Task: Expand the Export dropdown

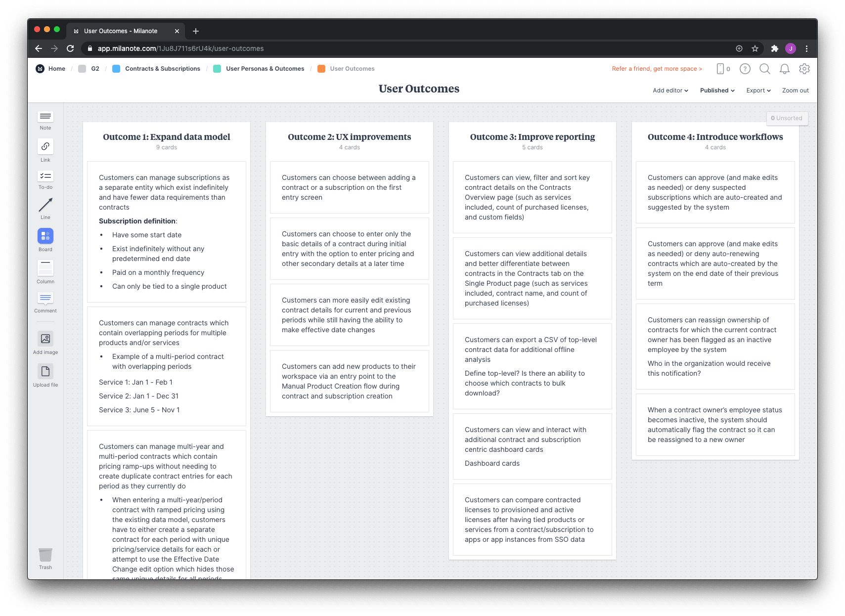Action: tap(758, 90)
